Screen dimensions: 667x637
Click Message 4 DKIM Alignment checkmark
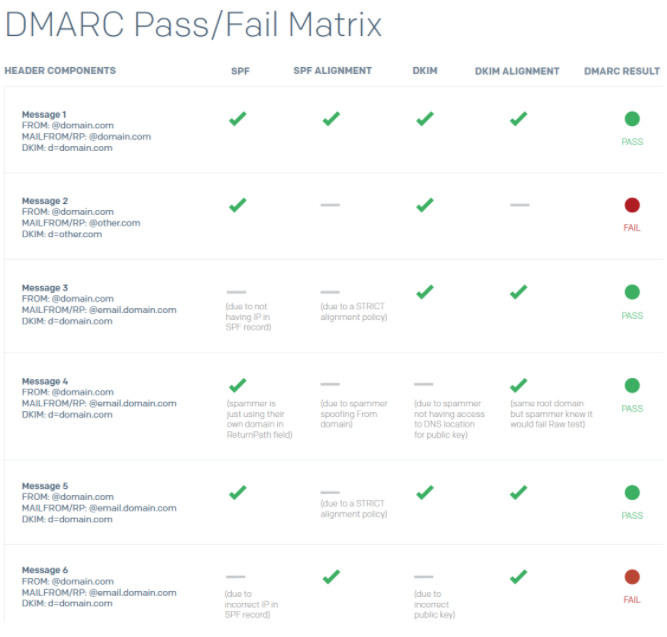518,385
